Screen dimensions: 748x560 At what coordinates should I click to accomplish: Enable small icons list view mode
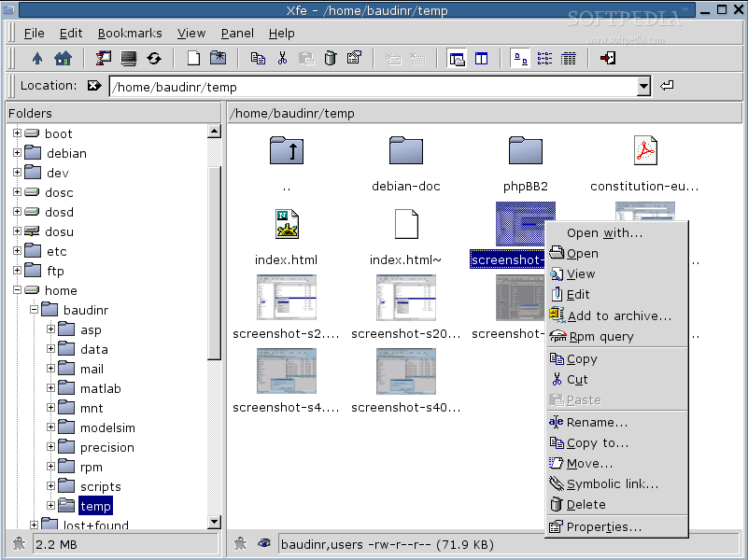(544, 59)
